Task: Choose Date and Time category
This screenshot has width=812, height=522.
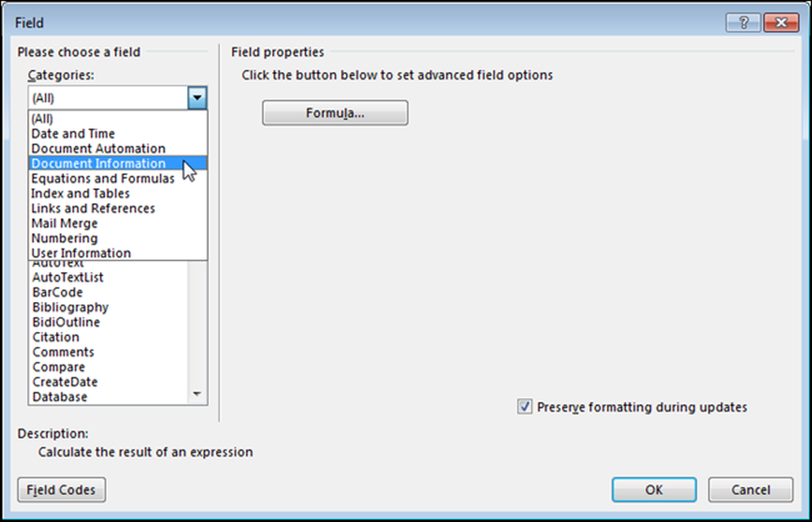Action: 118,134
